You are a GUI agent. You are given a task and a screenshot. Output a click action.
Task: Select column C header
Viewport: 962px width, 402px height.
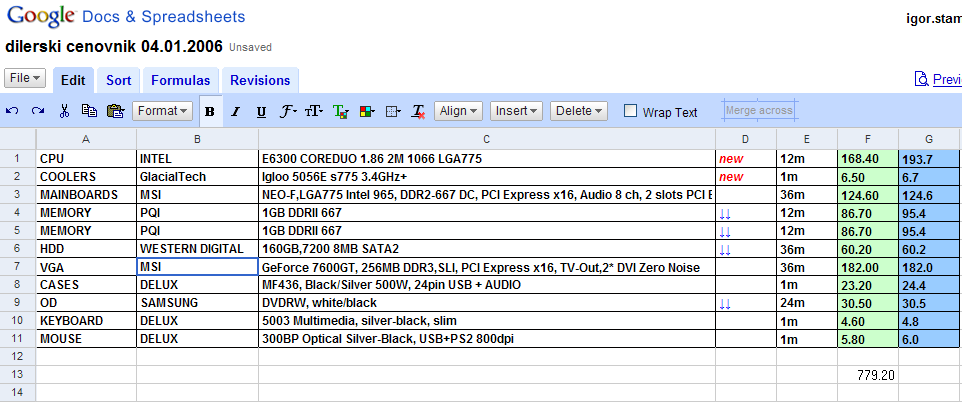487,139
